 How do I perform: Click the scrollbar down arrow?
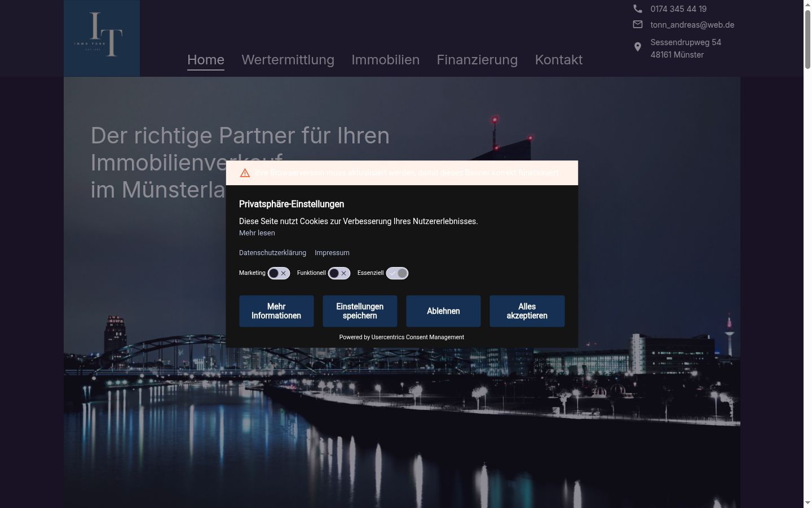[x=807, y=503]
